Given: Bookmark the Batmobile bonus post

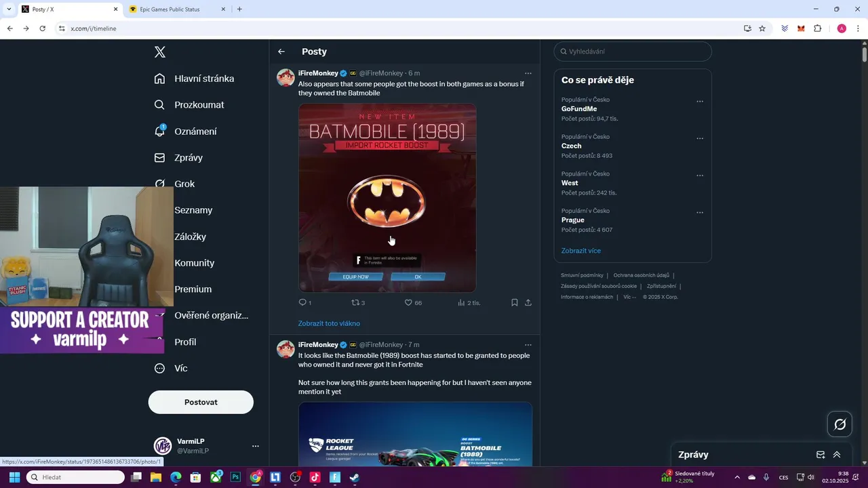Looking at the screenshot, I should point(515,302).
